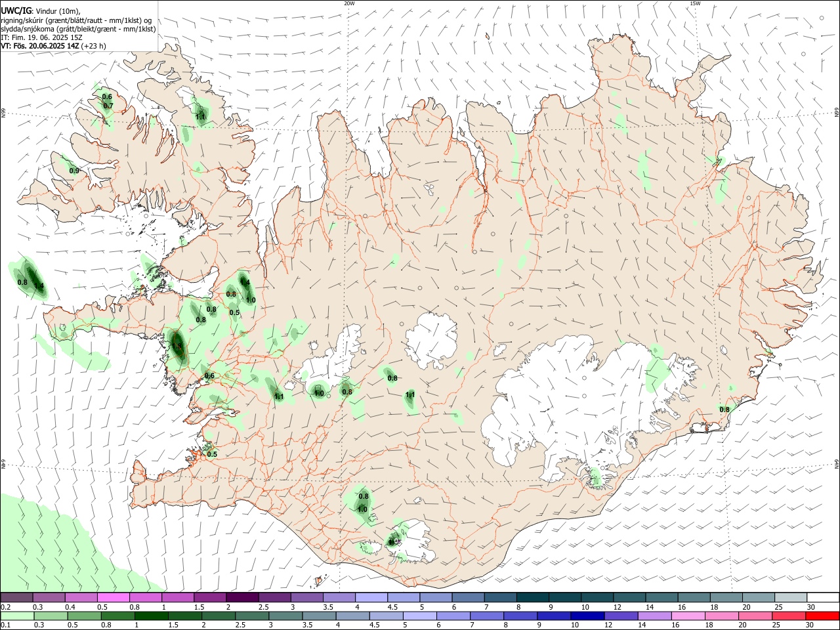Select lower-row green swatch between 0.5 and 0.8

85,616
